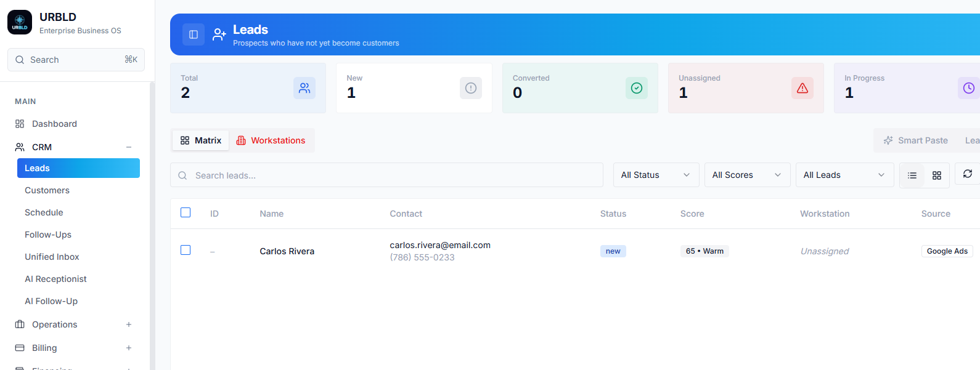The height and width of the screenshot is (370, 980).
Task: Switch to list view icon
Action: click(912, 175)
